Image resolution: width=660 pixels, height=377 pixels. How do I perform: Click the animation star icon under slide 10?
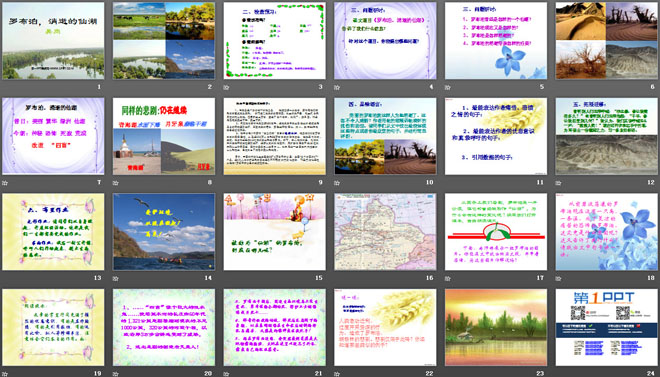337,183
